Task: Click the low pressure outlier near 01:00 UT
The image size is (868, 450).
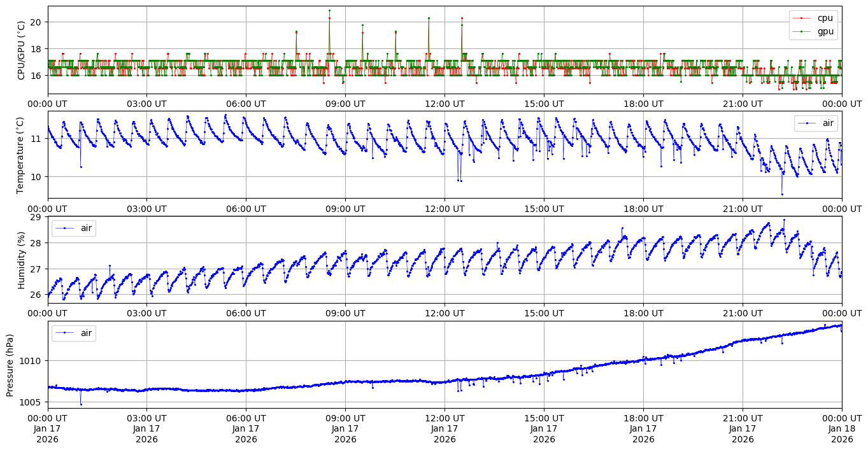Action: click(x=81, y=404)
